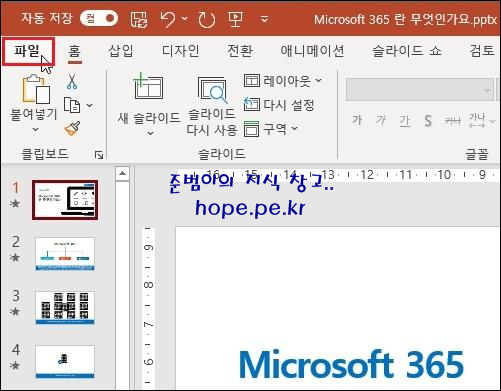Image resolution: width=501 pixels, height=391 pixels.
Task: Toggle Bold (가) formatting
Action: [357, 120]
